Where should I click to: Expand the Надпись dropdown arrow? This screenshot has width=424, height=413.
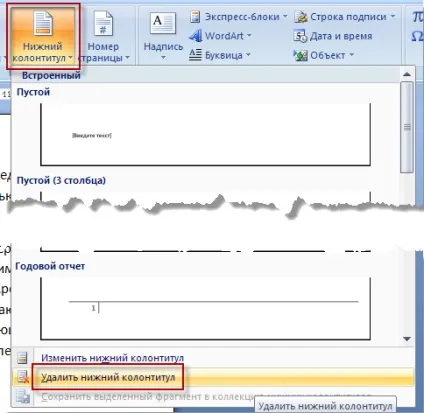click(163, 58)
